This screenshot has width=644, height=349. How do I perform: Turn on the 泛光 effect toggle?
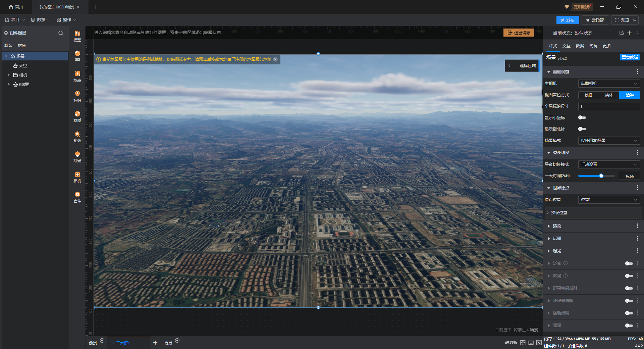coord(629,263)
